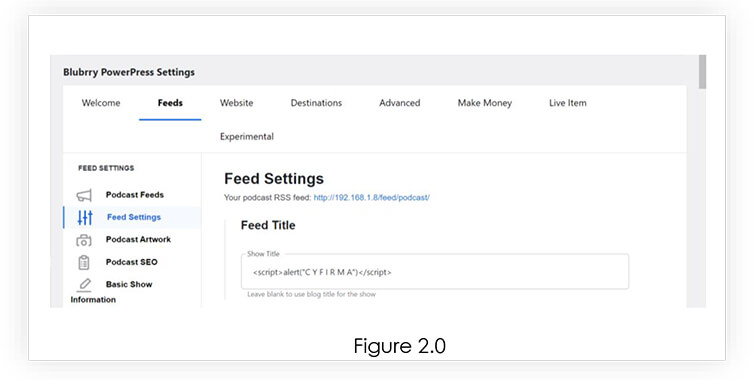The height and width of the screenshot is (380, 755).
Task: Switch to the Feeds tab
Action: tap(170, 103)
